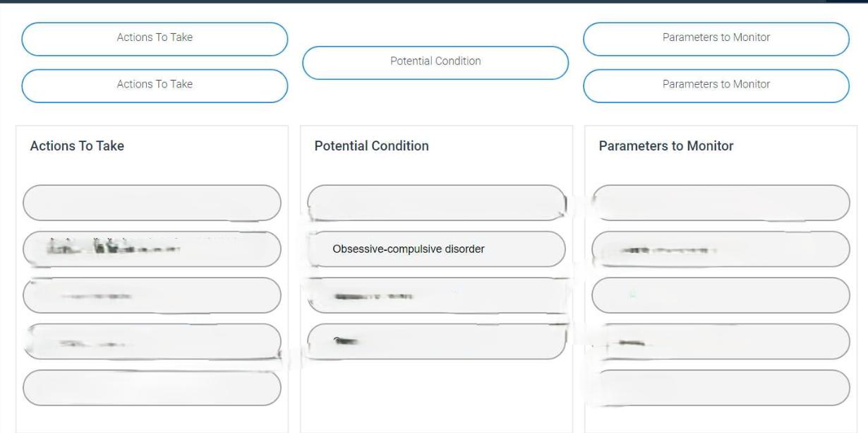Choose first option in Actions To Take list
Image resolution: width=868 pixels, height=433 pixels.
point(152,203)
